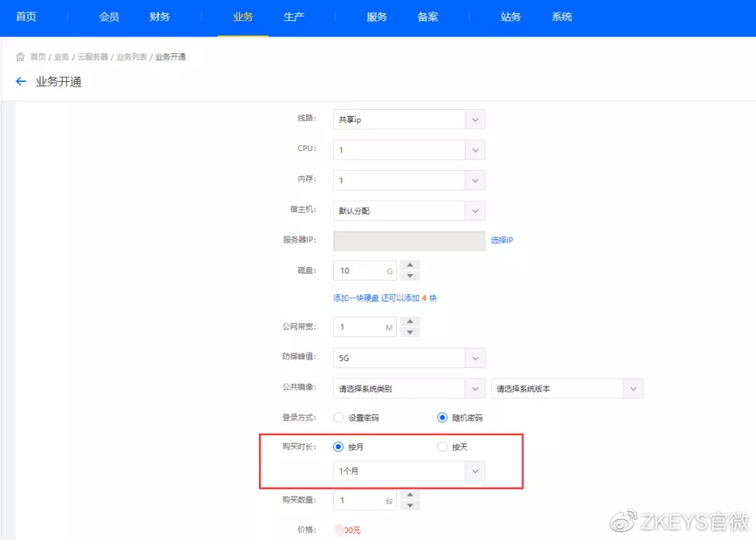756x540 pixels.
Task: Open the 财务 menu in the top navigation
Action: point(159,17)
